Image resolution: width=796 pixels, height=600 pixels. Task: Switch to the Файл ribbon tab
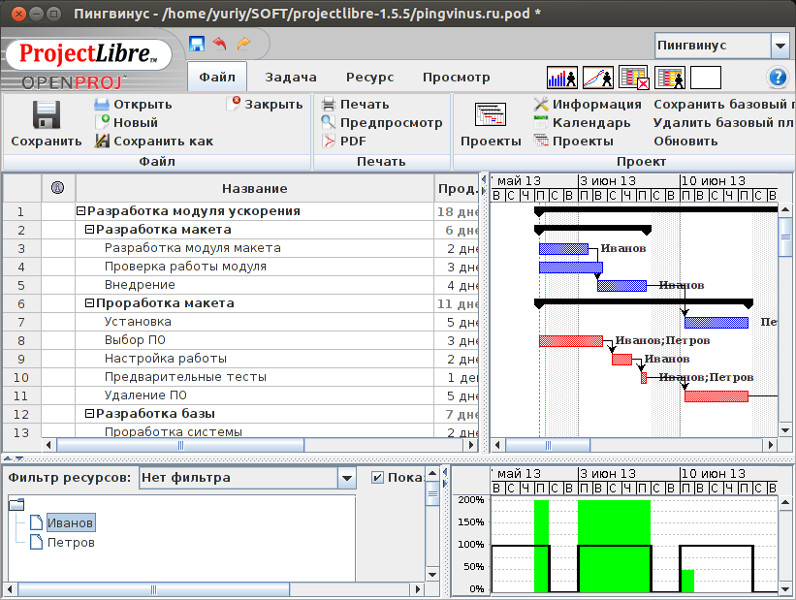217,77
